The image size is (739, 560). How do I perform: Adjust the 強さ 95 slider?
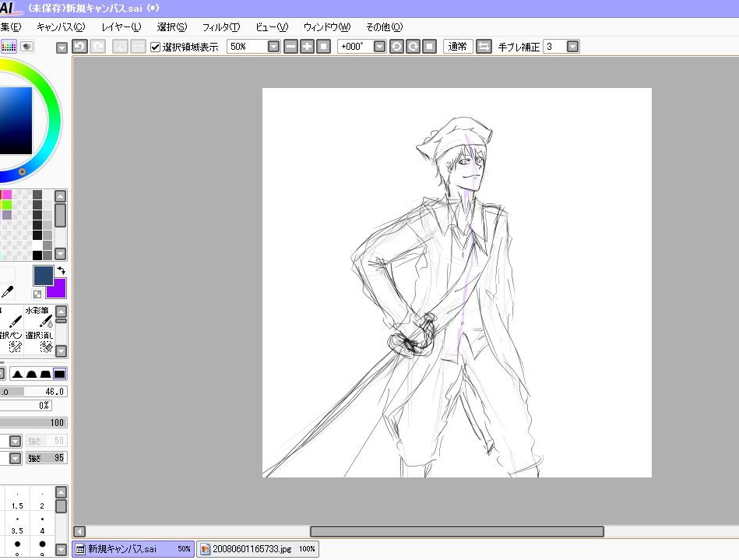point(46,458)
